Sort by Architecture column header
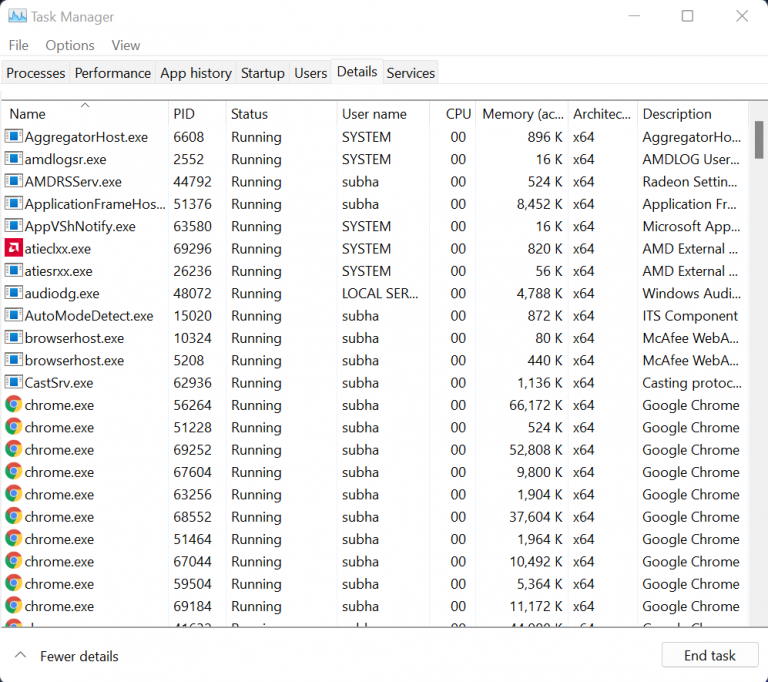 coord(602,114)
